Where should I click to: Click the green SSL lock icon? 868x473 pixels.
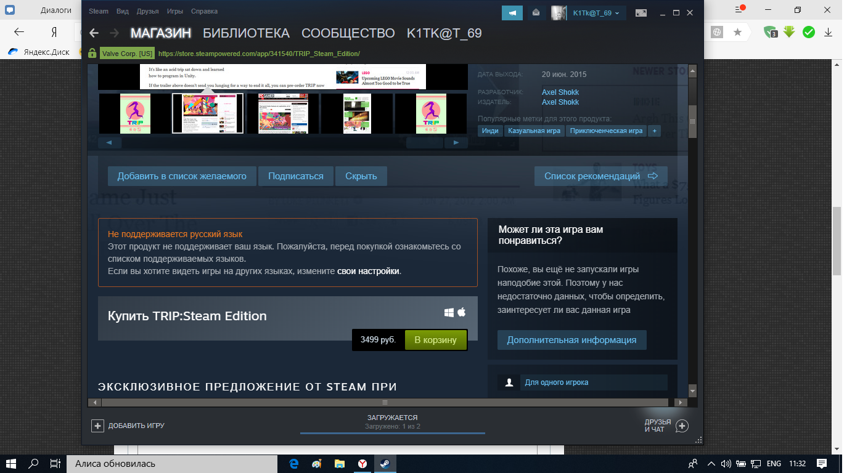point(92,53)
